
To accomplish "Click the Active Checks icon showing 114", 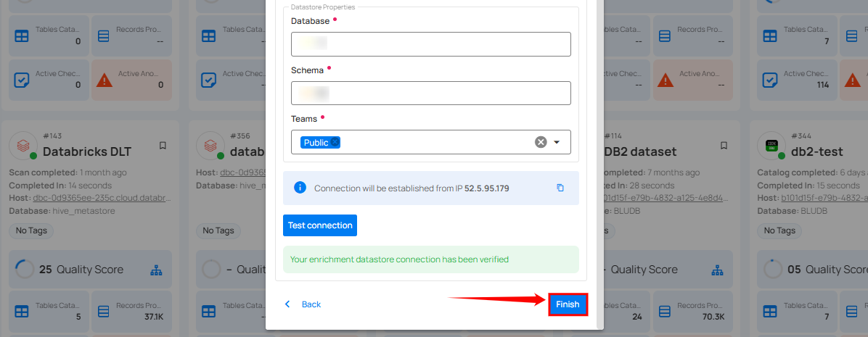I will [x=769, y=79].
